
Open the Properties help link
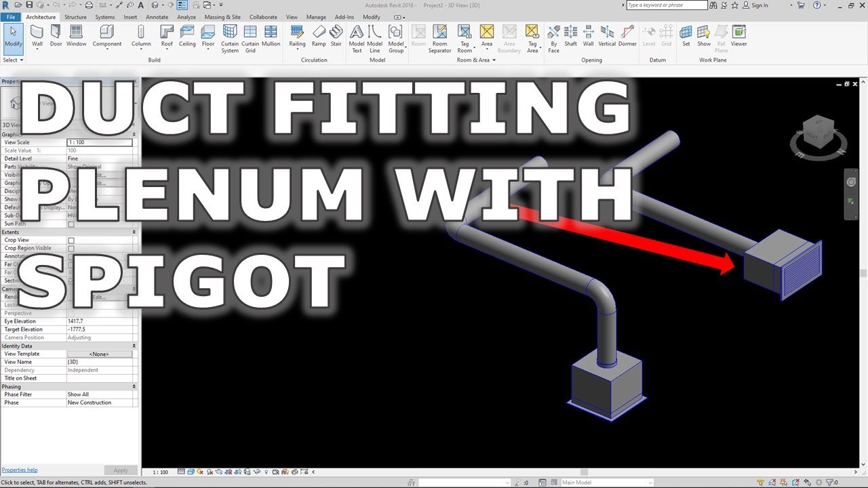(20, 470)
